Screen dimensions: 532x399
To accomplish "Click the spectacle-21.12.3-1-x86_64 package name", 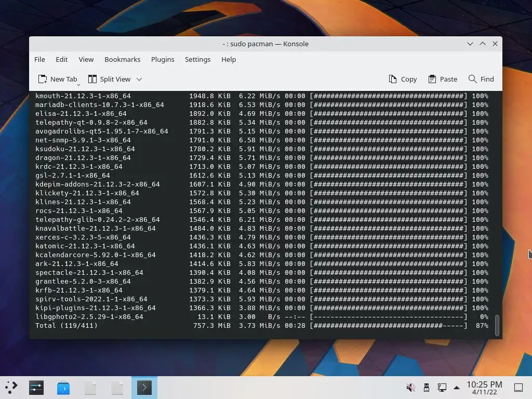I will [x=89, y=272].
